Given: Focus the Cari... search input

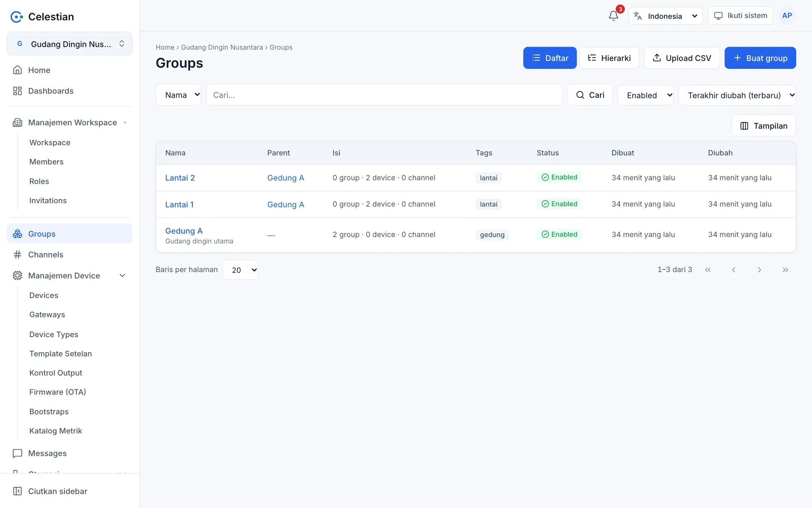Looking at the screenshot, I should 384,95.
